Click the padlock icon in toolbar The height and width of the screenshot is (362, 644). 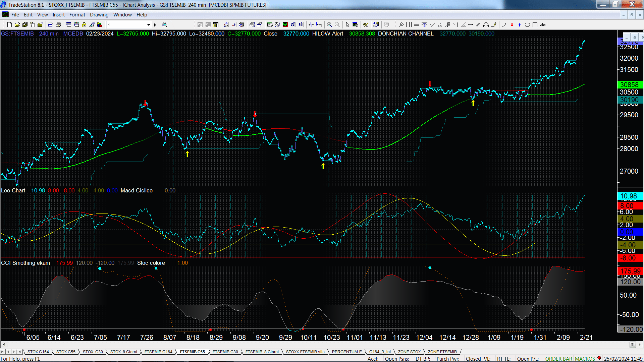point(84,24)
